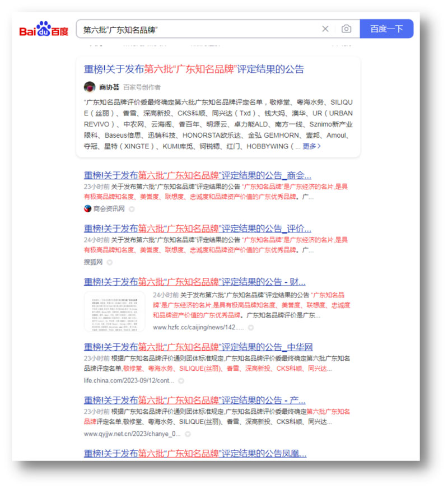Click the small badge icon after 商会资讯网
Viewport: 448px width, 489px height.
132,209
